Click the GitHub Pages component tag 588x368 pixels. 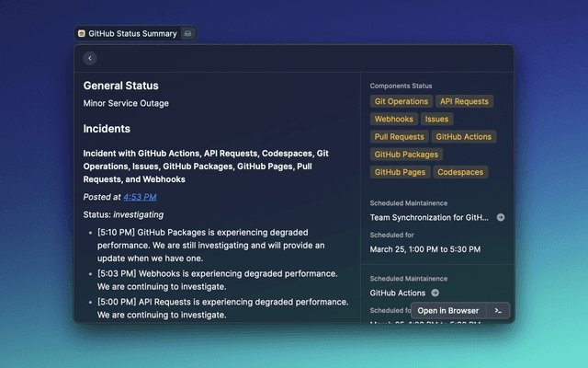coord(400,172)
